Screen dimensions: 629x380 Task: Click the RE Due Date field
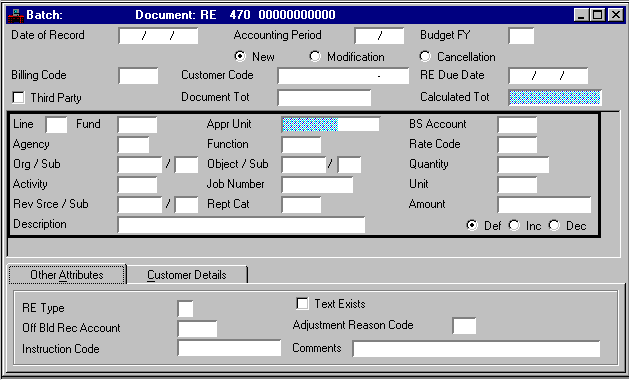548,76
